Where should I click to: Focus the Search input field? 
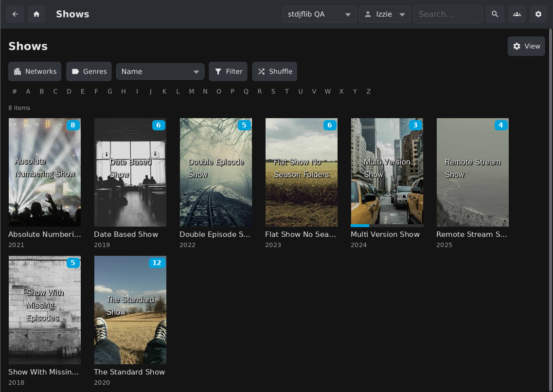click(x=448, y=14)
